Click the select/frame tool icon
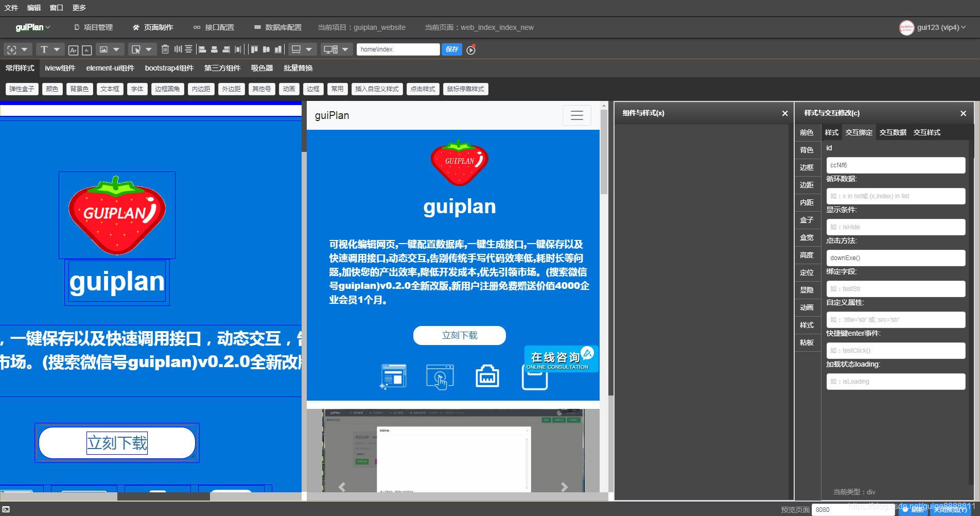 [11, 49]
